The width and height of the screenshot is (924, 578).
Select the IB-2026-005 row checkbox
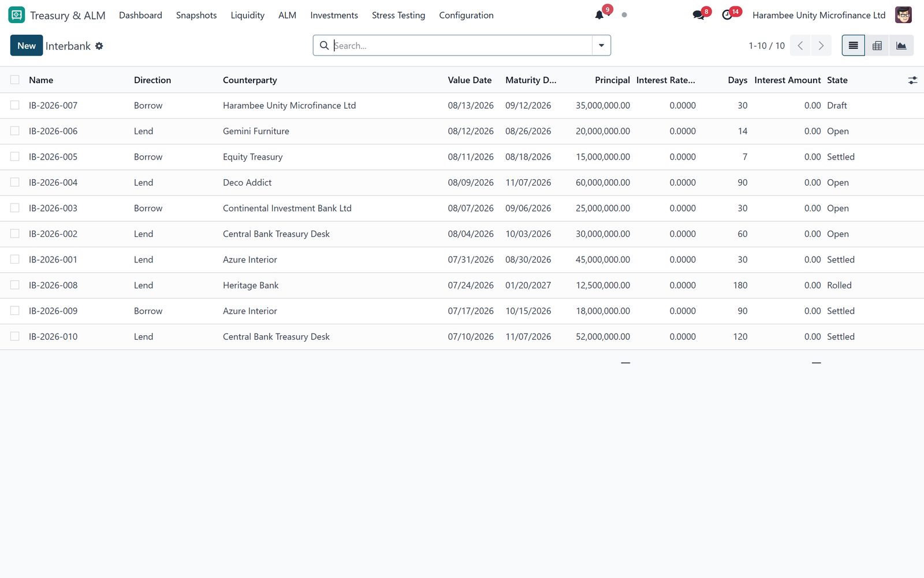pos(15,157)
